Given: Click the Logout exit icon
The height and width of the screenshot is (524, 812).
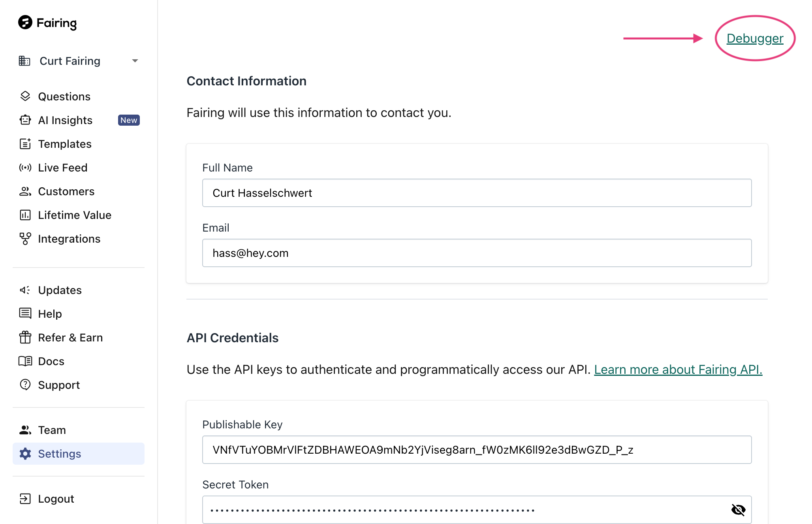Looking at the screenshot, I should (25, 499).
